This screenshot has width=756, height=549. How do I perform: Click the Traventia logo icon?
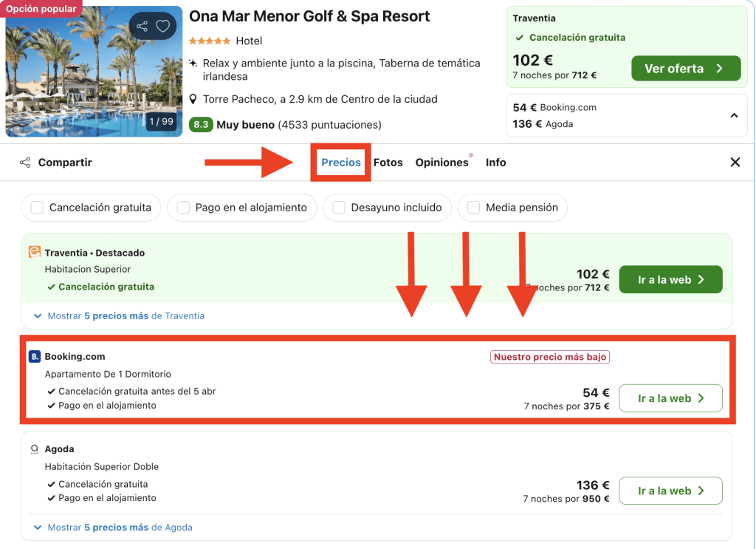pyautogui.click(x=34, y=253)
